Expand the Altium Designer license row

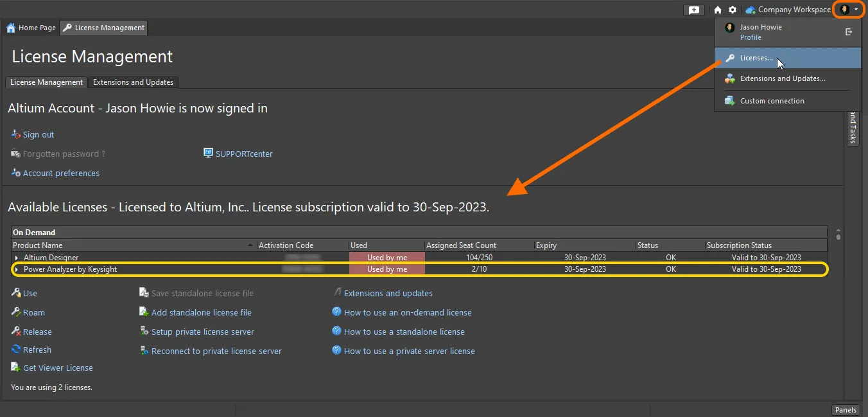[x=17, y=258]
